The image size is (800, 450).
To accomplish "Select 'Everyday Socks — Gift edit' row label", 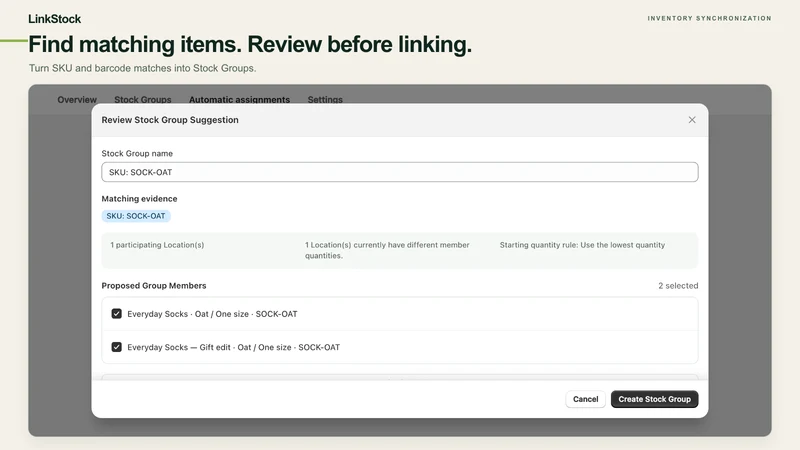I will (233, 347).
